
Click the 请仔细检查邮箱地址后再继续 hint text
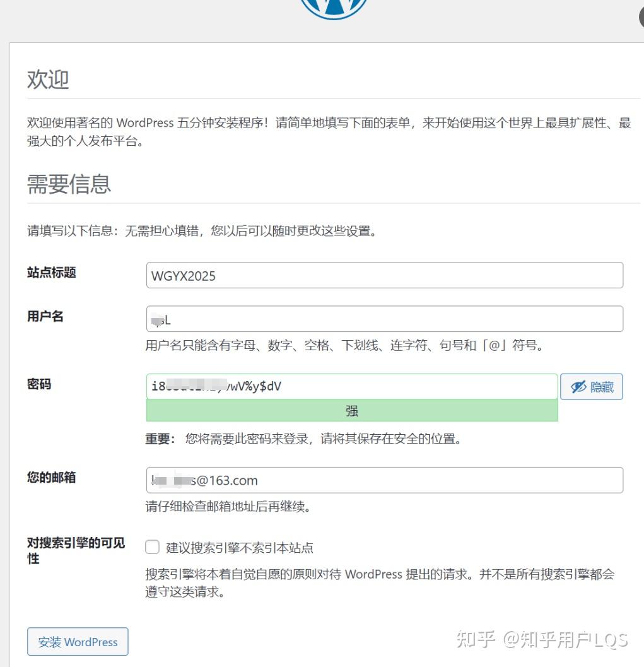228,507
